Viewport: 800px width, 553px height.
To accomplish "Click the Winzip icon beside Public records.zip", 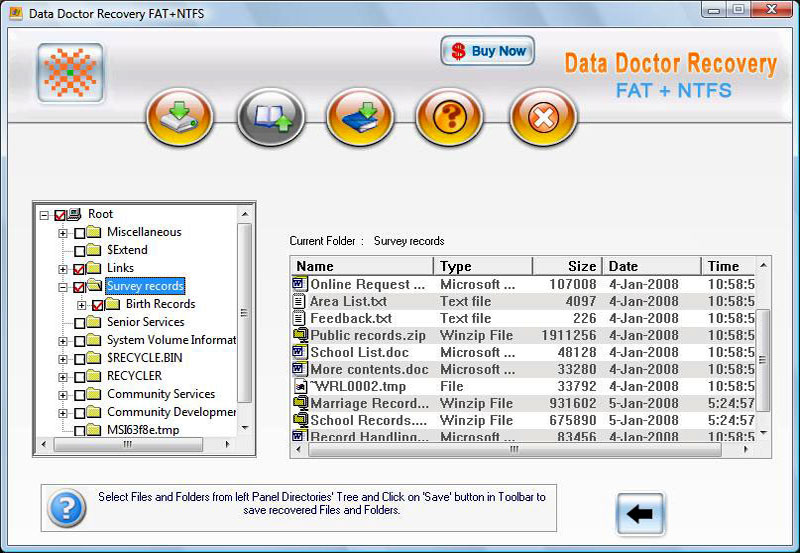I will tap(301, 335).
